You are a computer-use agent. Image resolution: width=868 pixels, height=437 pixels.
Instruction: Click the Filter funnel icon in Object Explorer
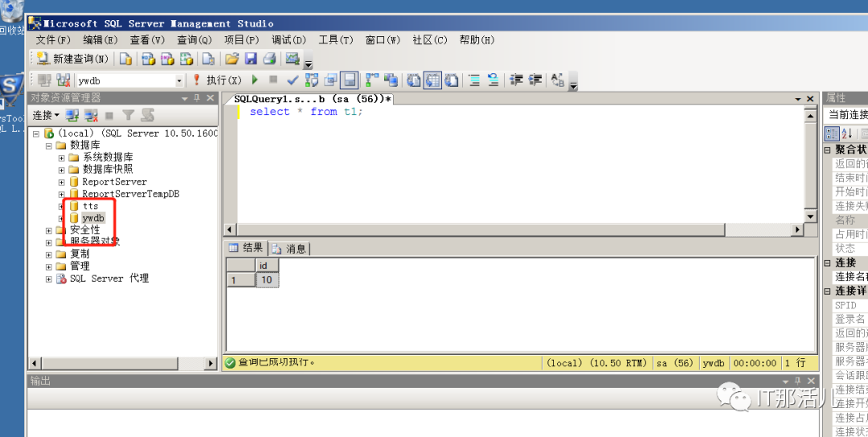click(129, 115)
